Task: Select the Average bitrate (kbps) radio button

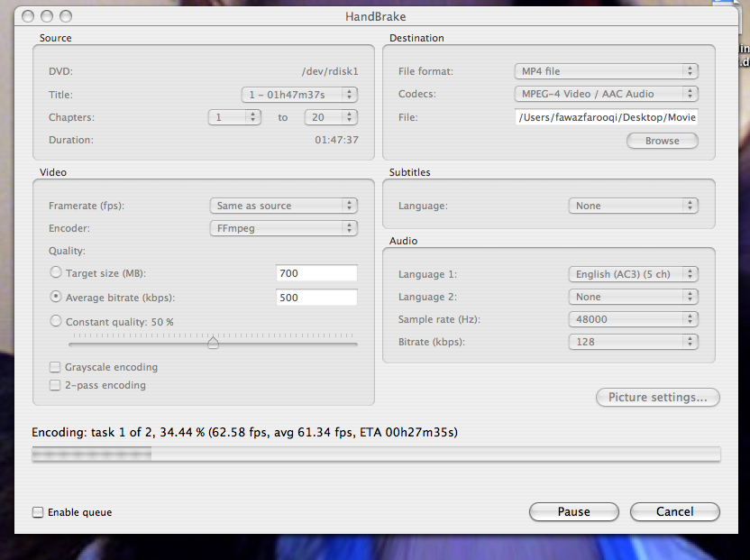Action: tap(56, 297)
